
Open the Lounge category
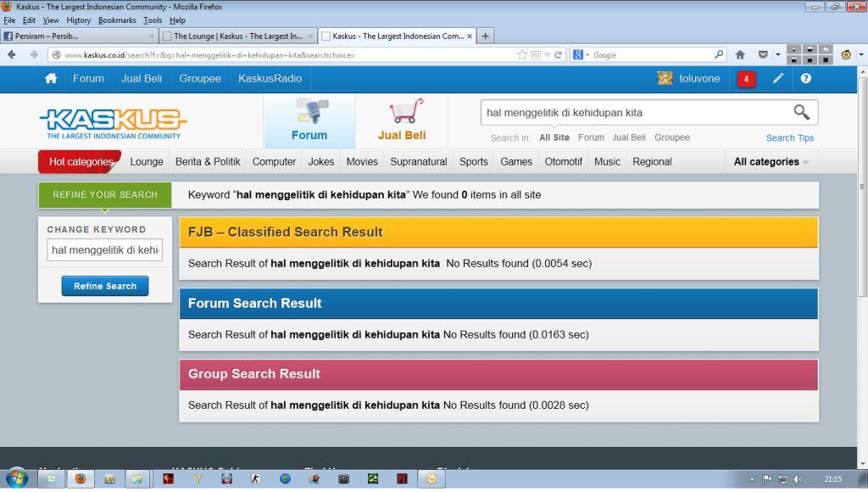(147, 162)
